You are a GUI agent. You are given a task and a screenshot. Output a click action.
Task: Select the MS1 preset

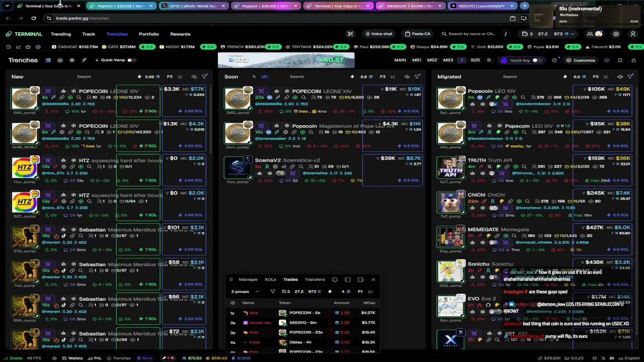[417, 60]
